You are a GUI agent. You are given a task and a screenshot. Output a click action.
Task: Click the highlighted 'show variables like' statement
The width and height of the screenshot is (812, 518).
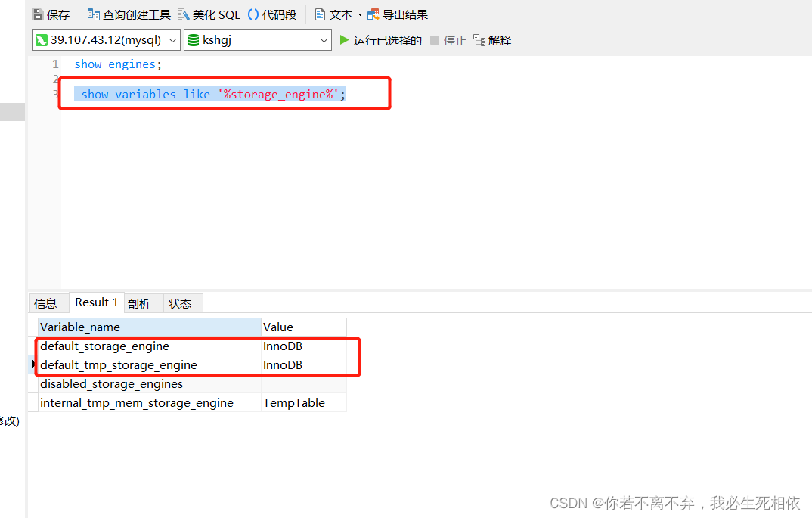pos(210,95)
